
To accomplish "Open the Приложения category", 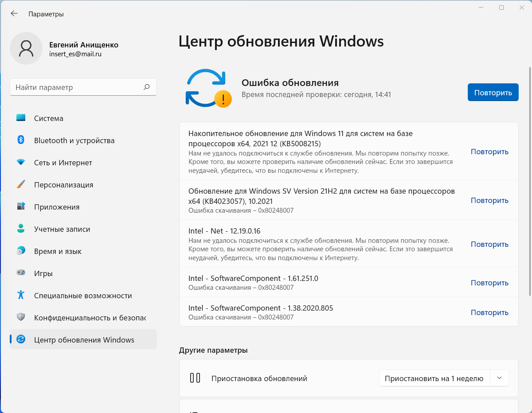I will [x=83, y=207].
